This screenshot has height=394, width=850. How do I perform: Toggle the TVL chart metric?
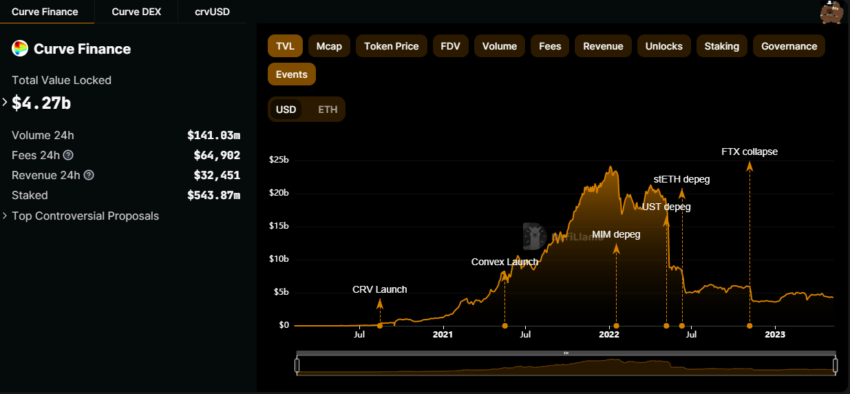[285, 46]
